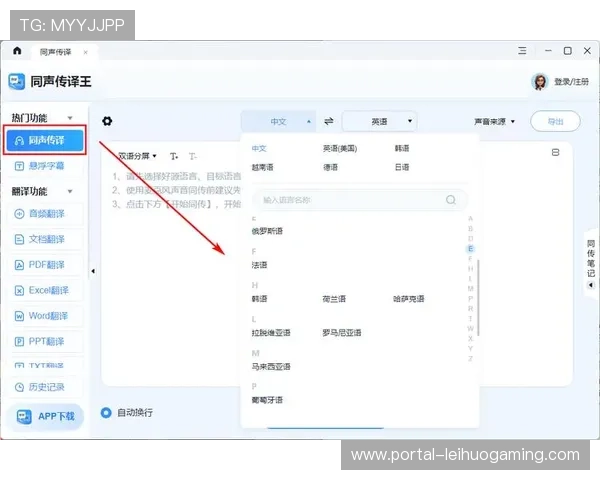Screen dimensions: 600x480
Task: Open PDF翻译 from sidebar
Action: pyautogui.click(x=45, y=265)
